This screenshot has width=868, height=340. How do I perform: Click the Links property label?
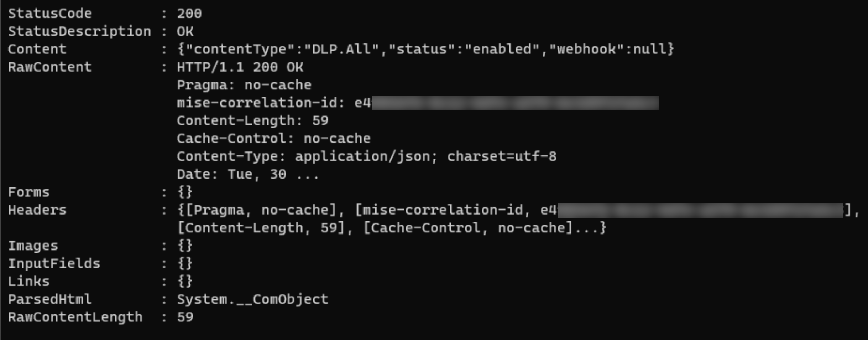[x=29, y=281]
